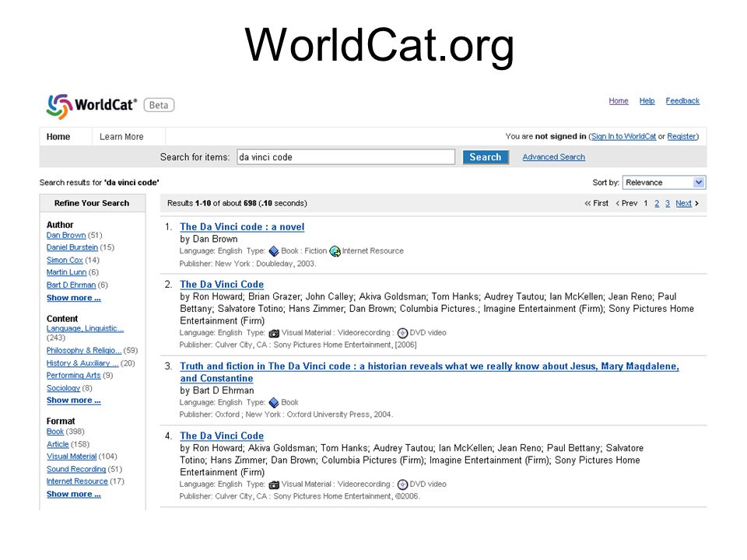The width and height of the screenshot is (747, 560).
Task: Filter format by Visual Material
Action: click(x=72, y=457)
